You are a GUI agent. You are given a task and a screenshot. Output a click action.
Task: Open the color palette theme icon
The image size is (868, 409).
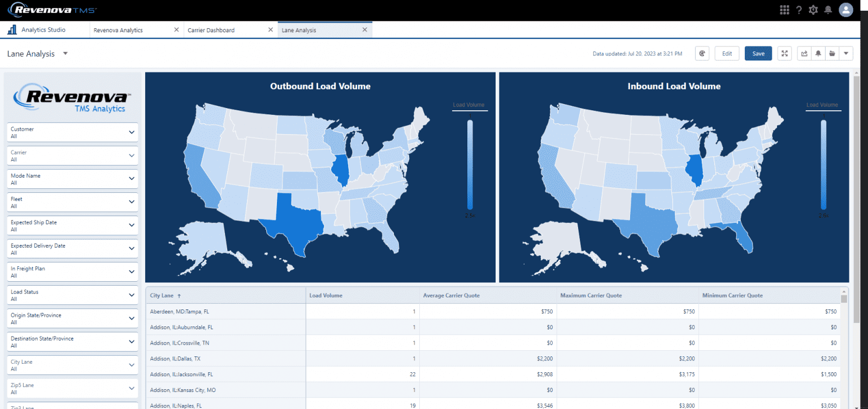coord(702,53)
